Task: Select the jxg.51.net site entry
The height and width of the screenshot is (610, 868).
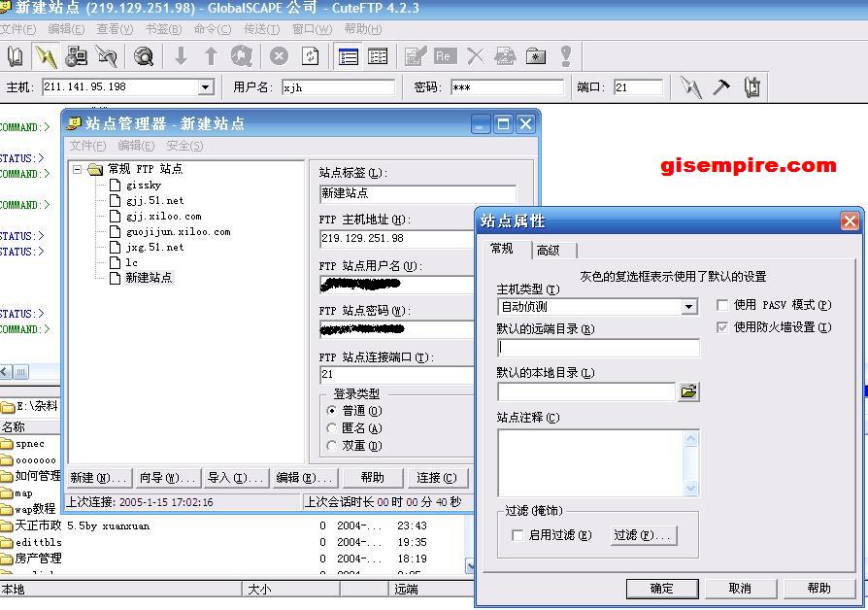Action: coord(155,247)
